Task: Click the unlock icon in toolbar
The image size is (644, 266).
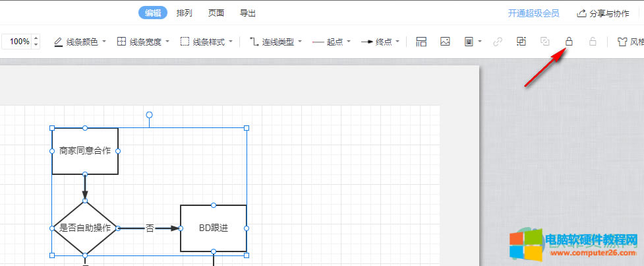Action: click(592, 42)
